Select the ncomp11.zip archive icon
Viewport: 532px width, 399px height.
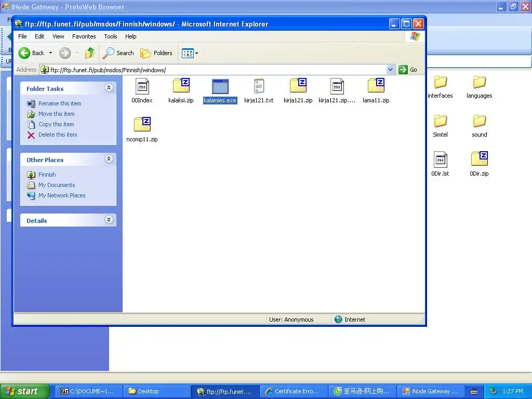[x=142, y=125]
